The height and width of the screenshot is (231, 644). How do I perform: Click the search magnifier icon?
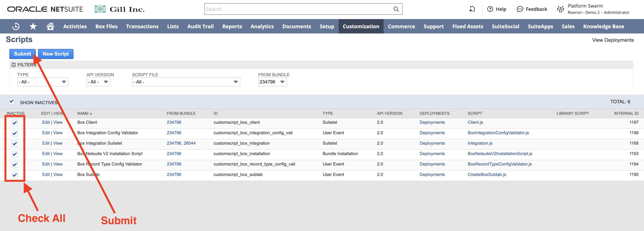[396, 9]
